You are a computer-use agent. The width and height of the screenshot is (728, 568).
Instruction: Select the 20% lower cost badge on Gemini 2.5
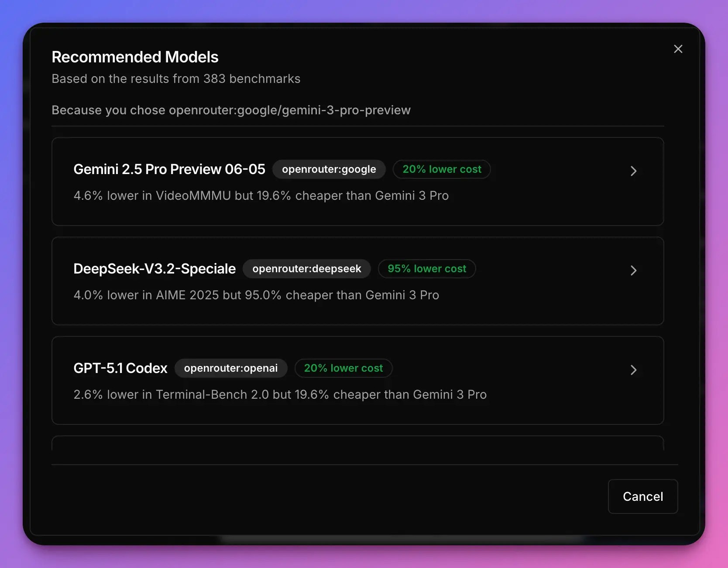point(442,169)
